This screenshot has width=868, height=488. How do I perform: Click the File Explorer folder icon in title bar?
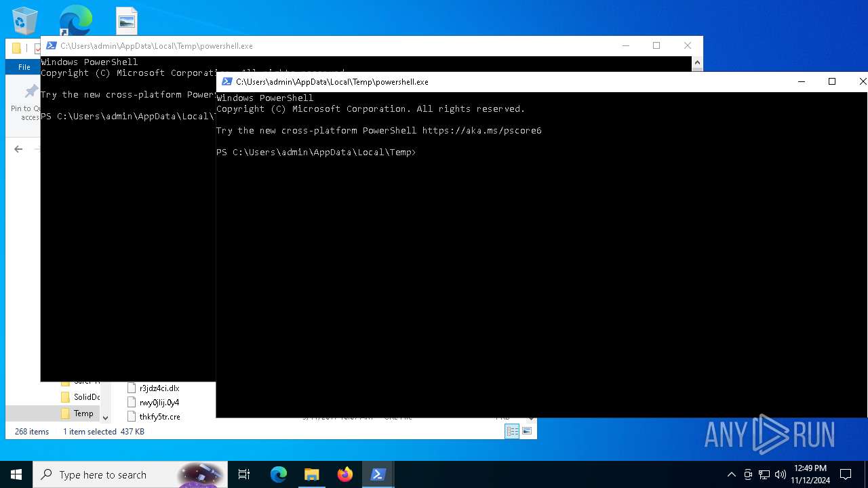[16, 48]
